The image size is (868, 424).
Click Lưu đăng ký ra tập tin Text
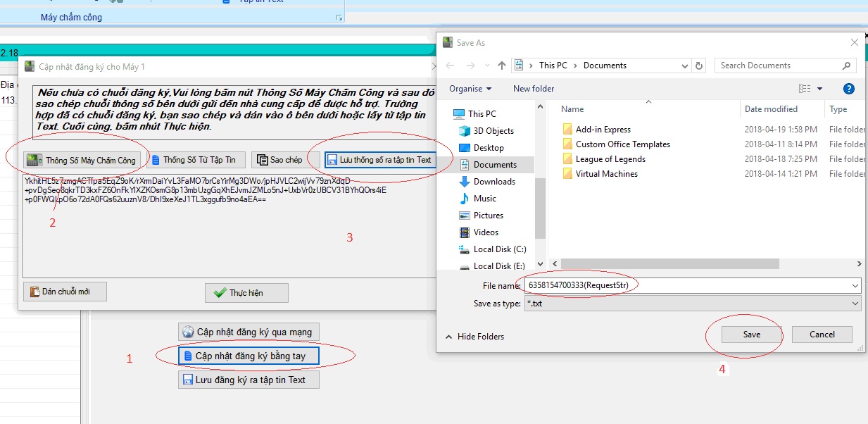click(x=249, y=380)
